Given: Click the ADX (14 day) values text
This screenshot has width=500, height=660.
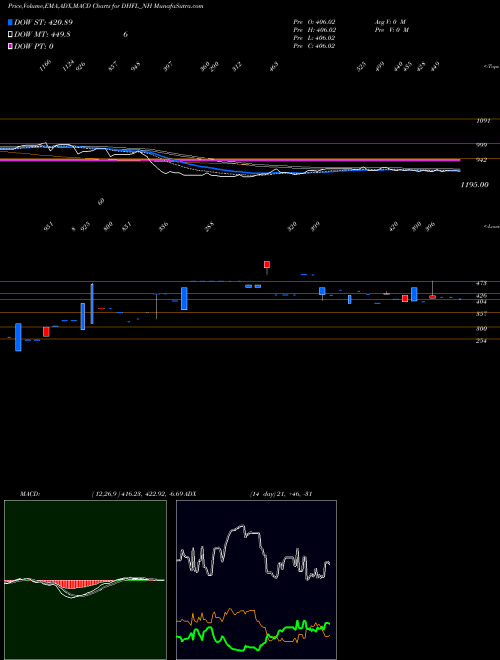Looking at the screenshot, I should pyautogui.click(x=281, y=494).
